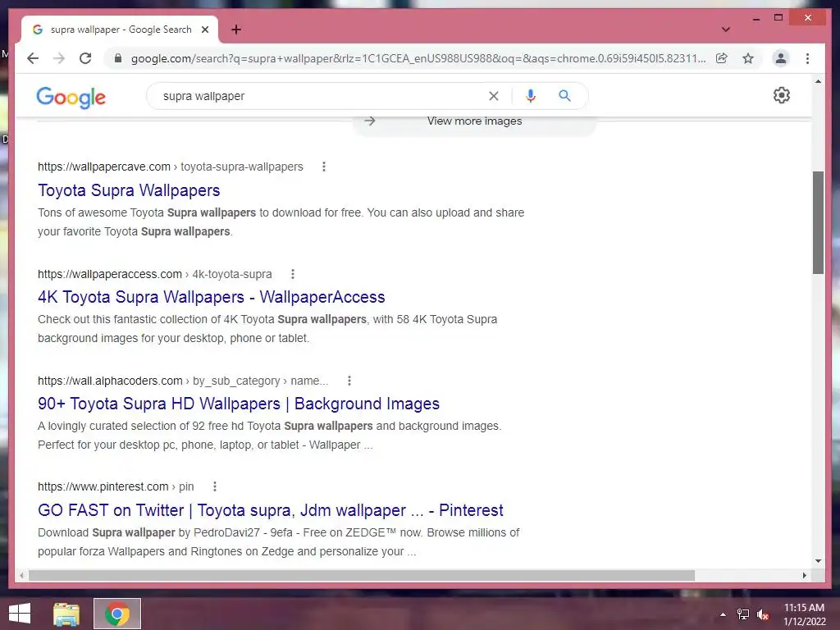
Task: Open 4K Toyota Supra Wallpapers - WallpaperAccess
Action: tap(212, 297)
